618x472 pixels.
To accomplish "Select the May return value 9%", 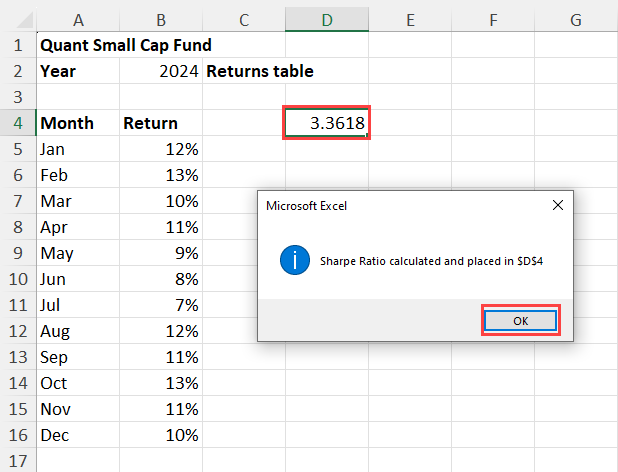I will pos(161,253).
